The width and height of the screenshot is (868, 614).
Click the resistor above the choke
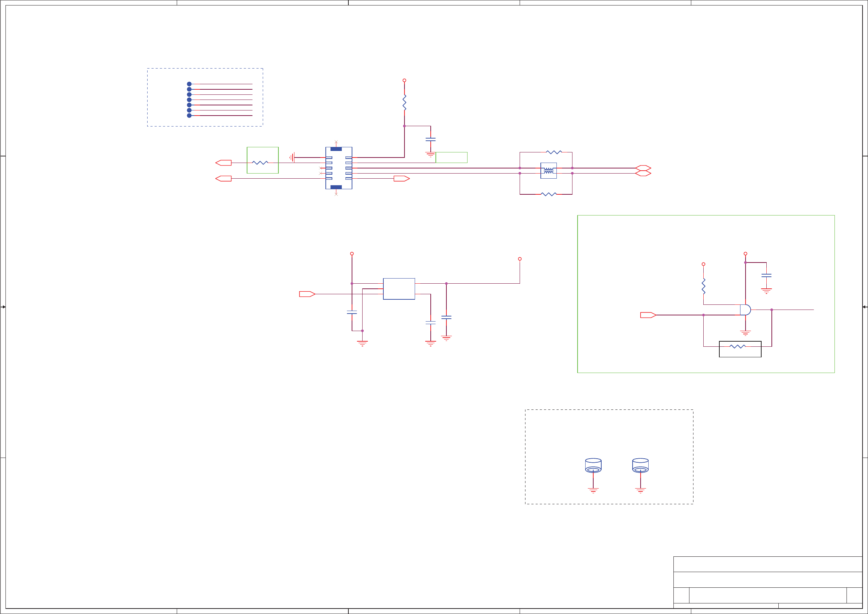(554, 152)
